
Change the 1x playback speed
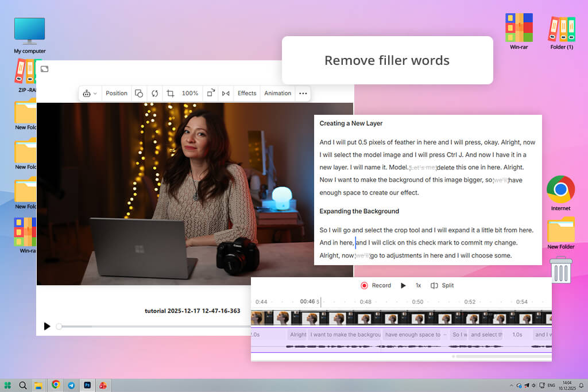pos(418,286)
